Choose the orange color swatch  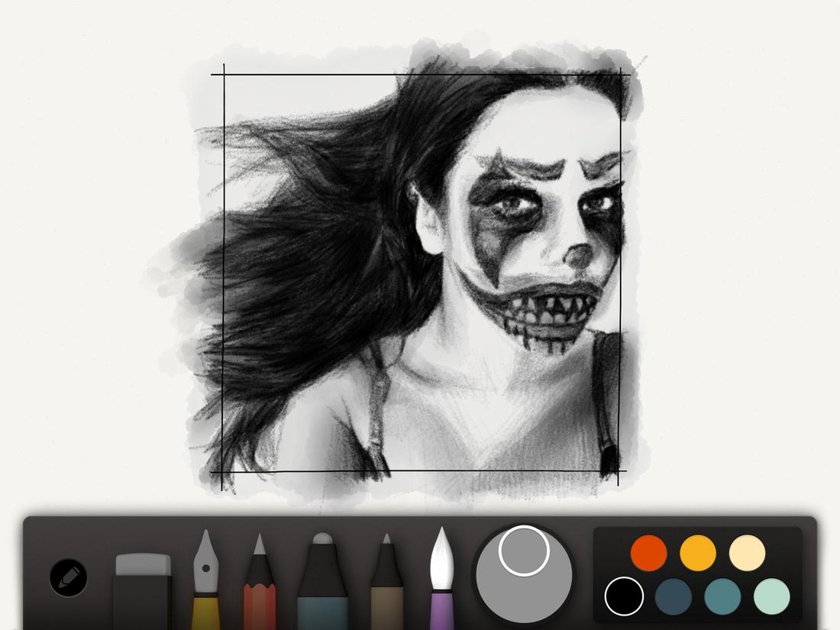tap(697, 553)
